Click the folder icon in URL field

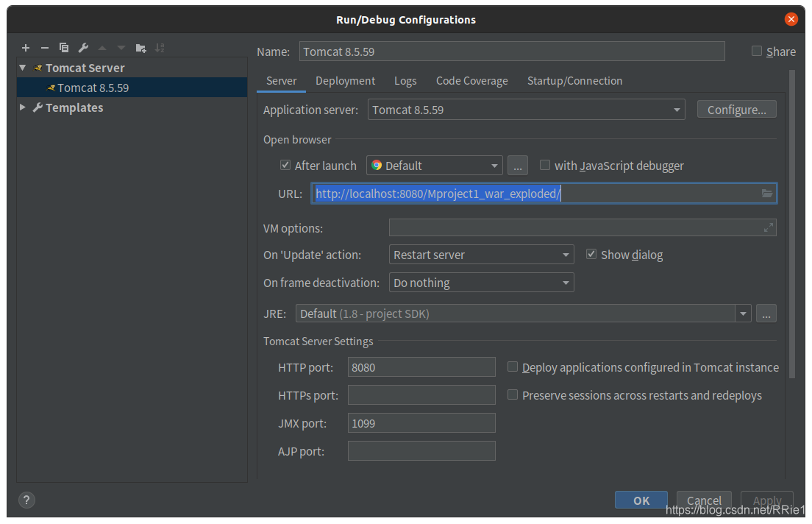767,194
